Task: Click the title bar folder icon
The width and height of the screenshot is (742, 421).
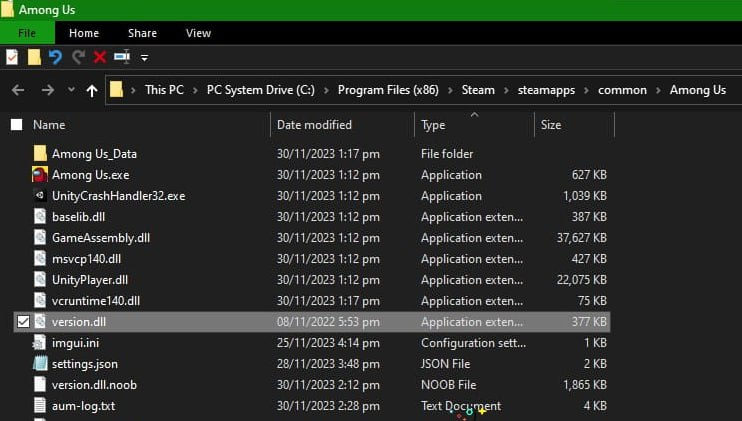Action: click(7, 9)
